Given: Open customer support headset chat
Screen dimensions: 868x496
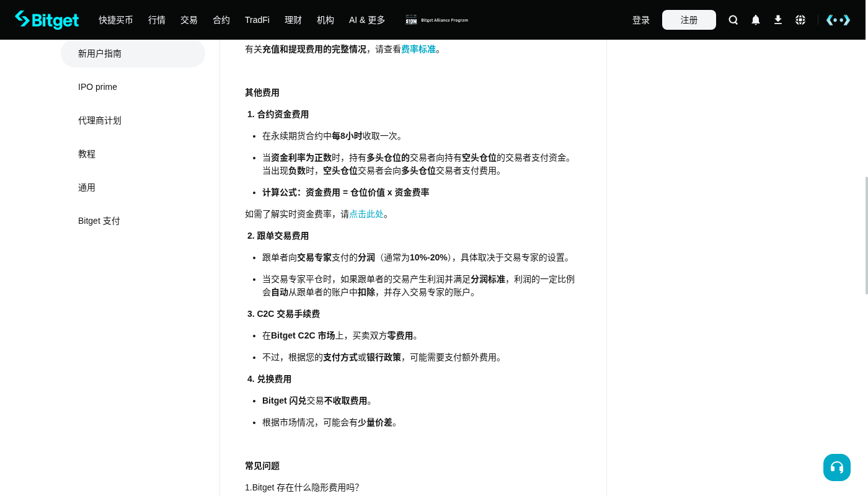Looking at the screenshot, I should click(x=837, y=467).
